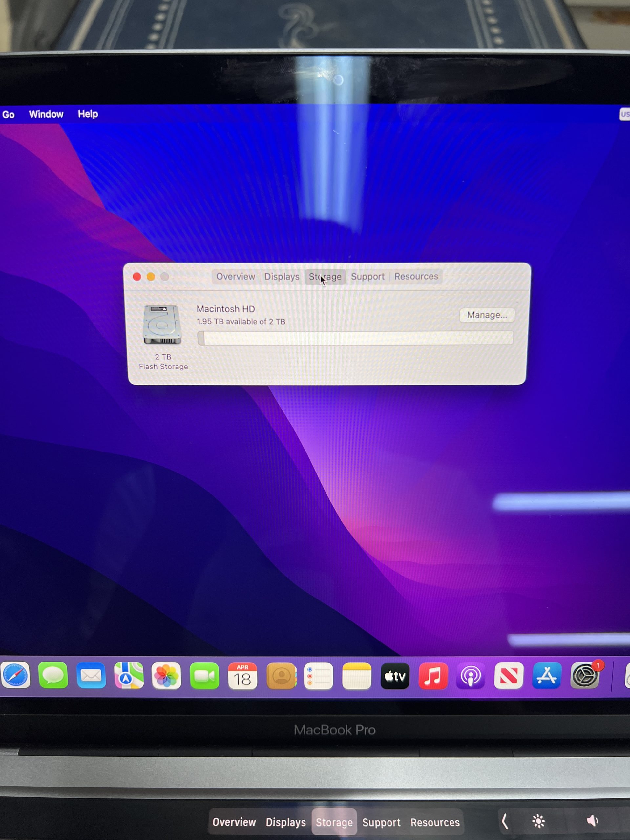
Task: Open Podcasts from the Dock
Action: [x=471, y=676]
